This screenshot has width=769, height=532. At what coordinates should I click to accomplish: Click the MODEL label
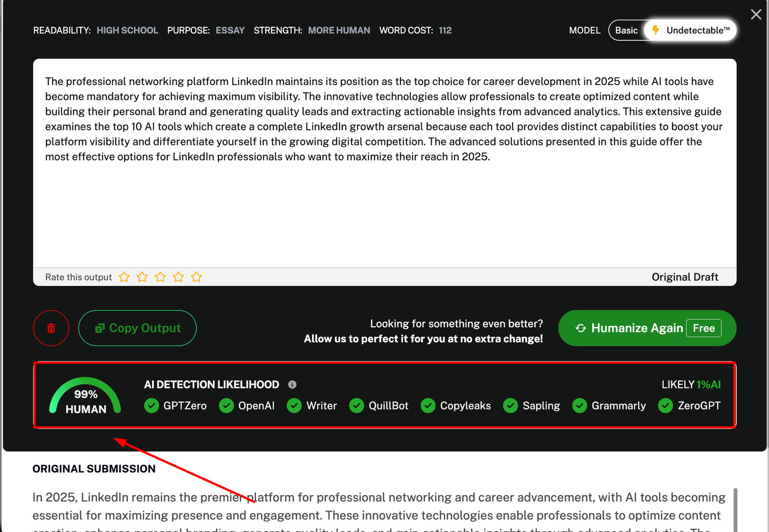585,30
